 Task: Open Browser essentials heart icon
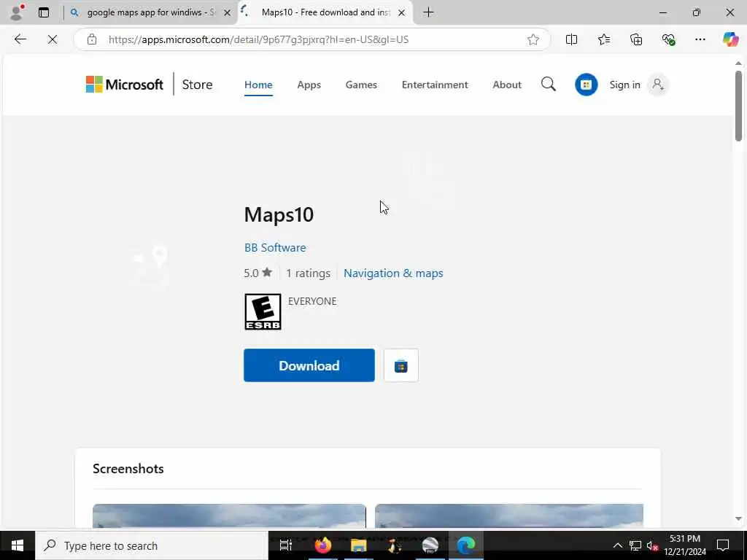click(x=668, y=39)
